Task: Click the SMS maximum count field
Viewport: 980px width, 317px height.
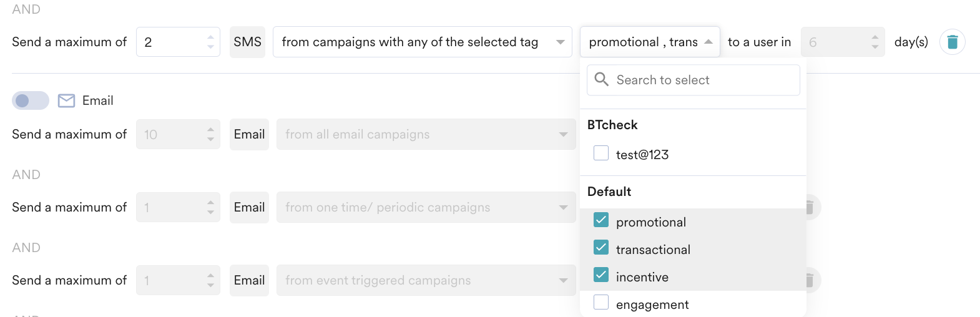Action: pyautogui.click(x=170, y=42)
